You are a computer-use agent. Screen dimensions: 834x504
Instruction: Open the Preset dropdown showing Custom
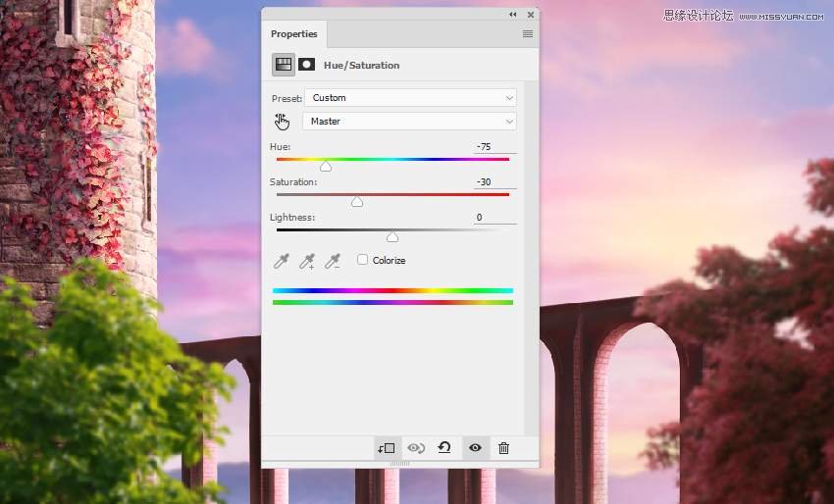(x=410, y=98)
